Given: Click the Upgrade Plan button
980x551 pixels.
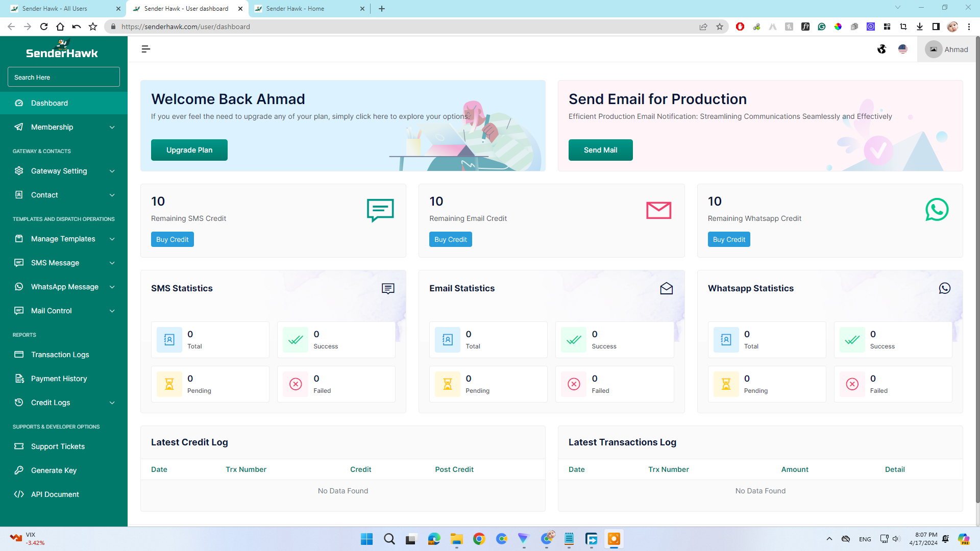Looking at the screenshot, I should [x=189, y=150].
